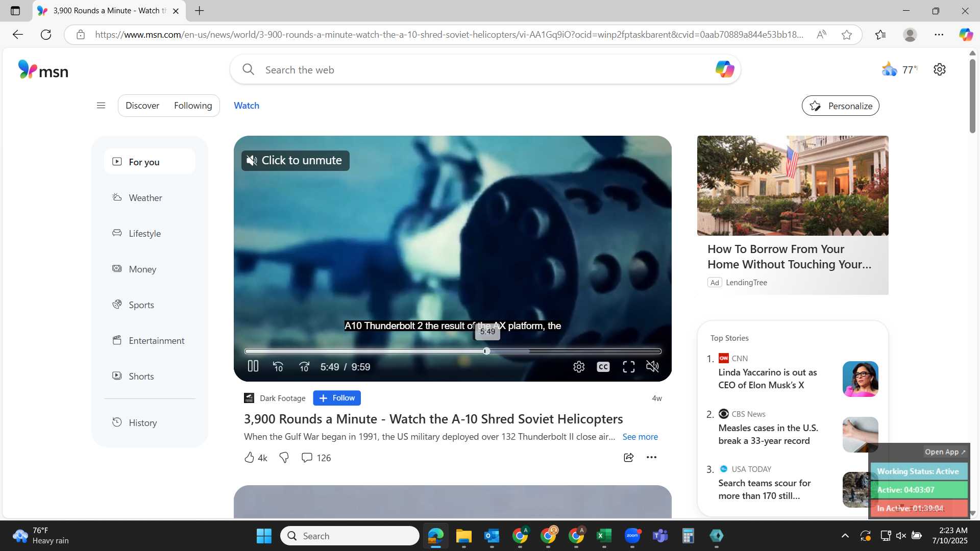Switch to the Following tab
The width and height of the screenshot is (980, 551).
pos(193,106)
